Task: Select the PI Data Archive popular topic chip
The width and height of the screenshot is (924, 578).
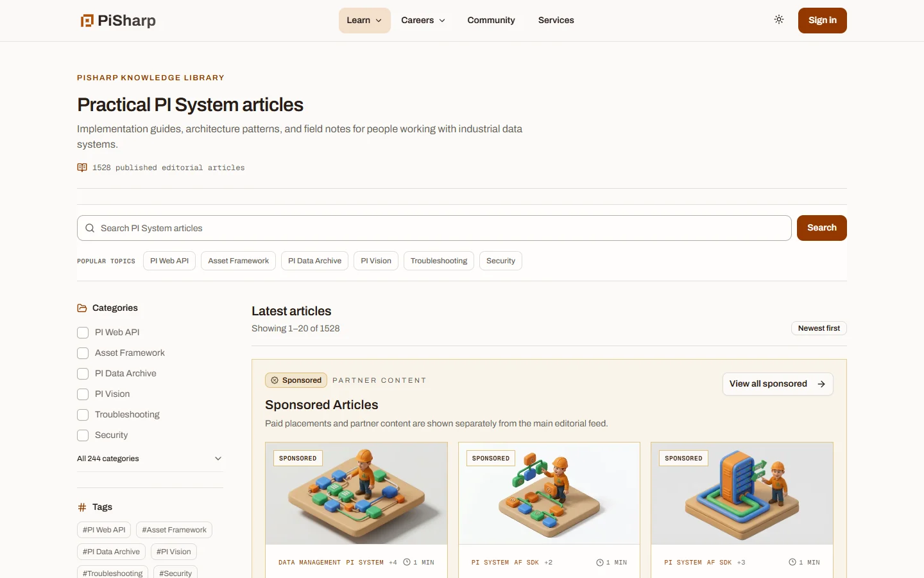Action: [314, 261]
